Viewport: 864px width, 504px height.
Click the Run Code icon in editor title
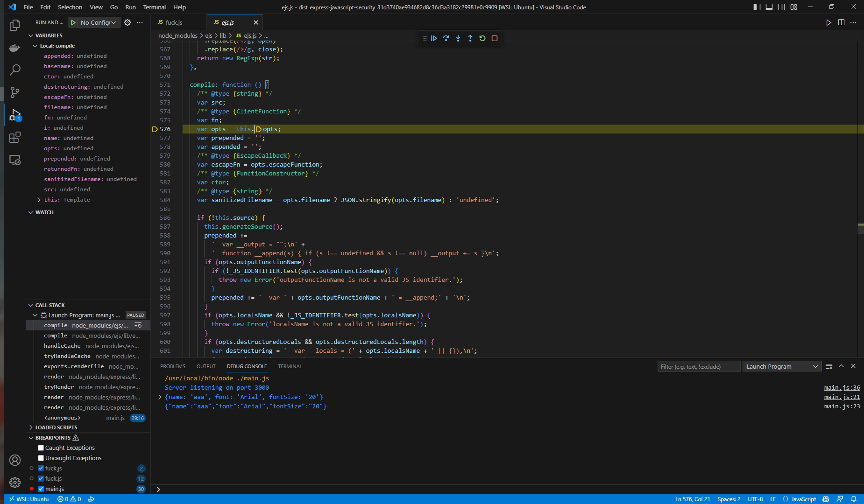pos(829,22)
